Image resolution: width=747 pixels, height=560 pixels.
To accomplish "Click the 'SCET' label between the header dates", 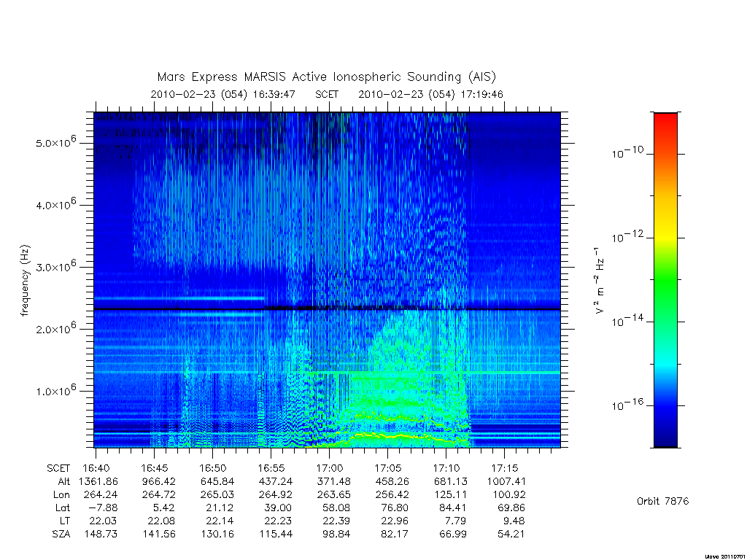I will tap(327, 94).
